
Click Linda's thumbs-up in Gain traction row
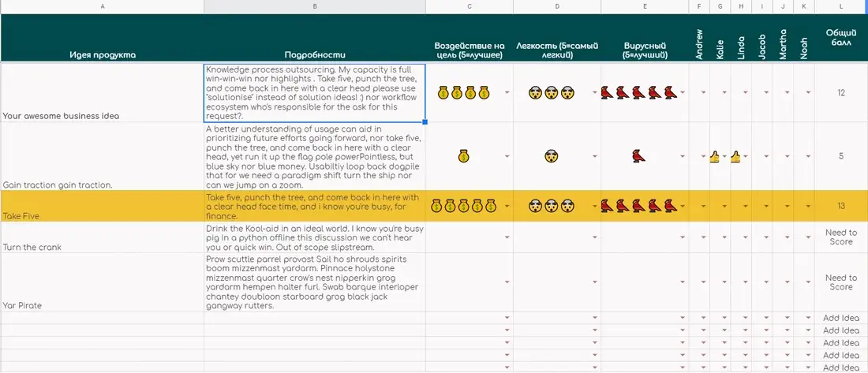735,157
